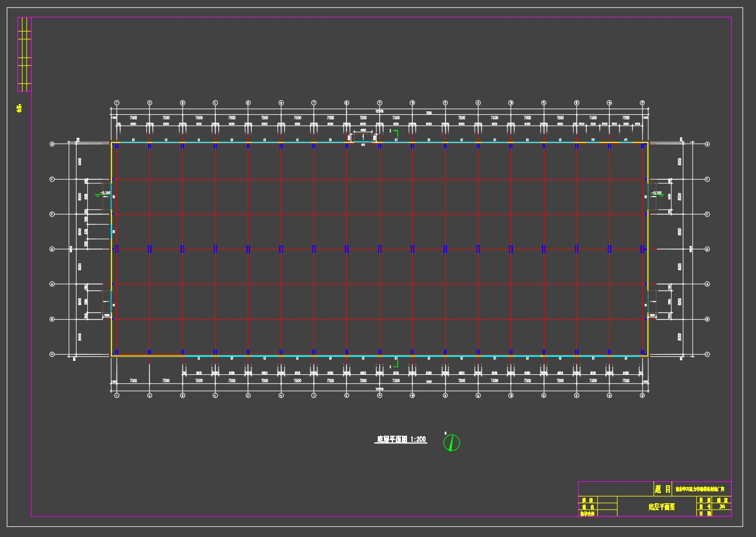Select the drawing title text with 1:200 scale

coord(401,440)
